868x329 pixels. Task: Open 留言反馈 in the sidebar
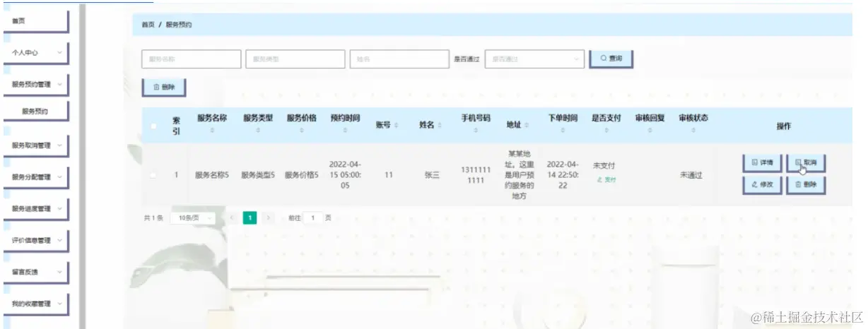coord(35,272)
